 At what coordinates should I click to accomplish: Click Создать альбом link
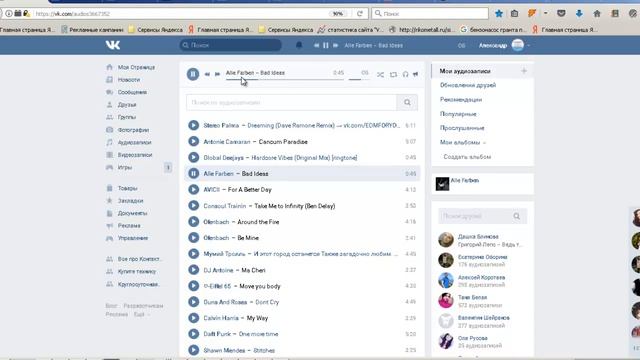point(467,157)
